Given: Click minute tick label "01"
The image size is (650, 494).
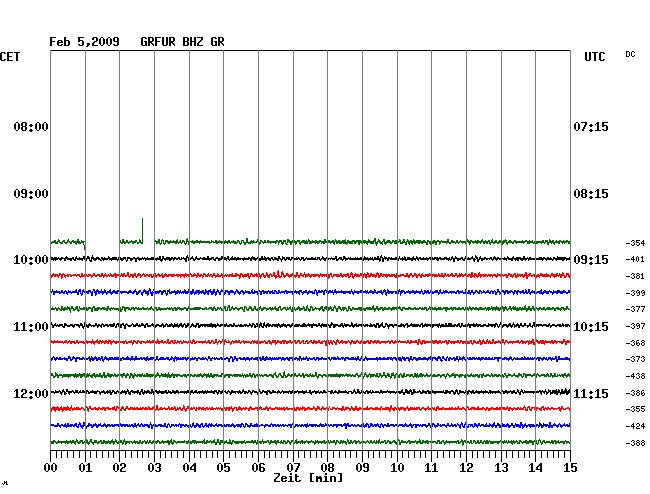Looking at the screenshot, I should (85, 468).
